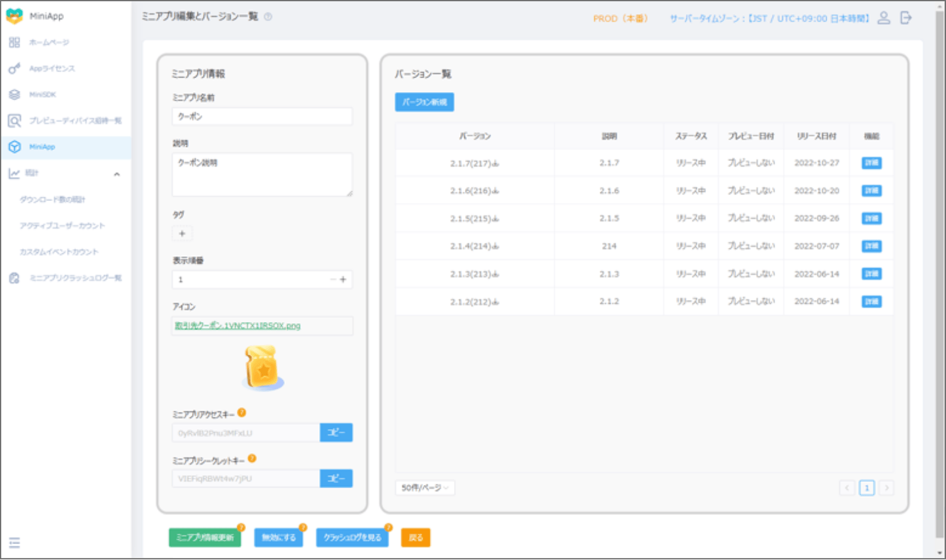Screen dimensions: 946x560
Task: Click help icon beside page title
Action: coord(268,17)
